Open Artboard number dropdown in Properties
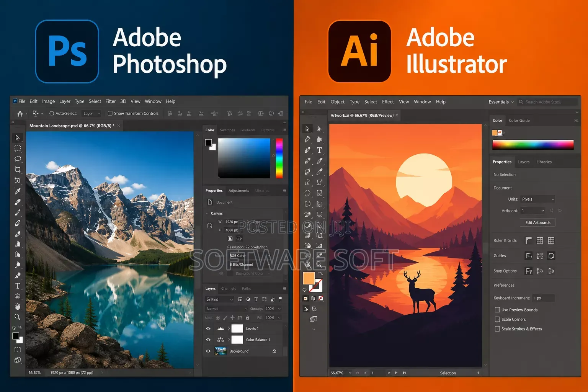The width and height of the screenshot is (588, 392). [532, 211]
